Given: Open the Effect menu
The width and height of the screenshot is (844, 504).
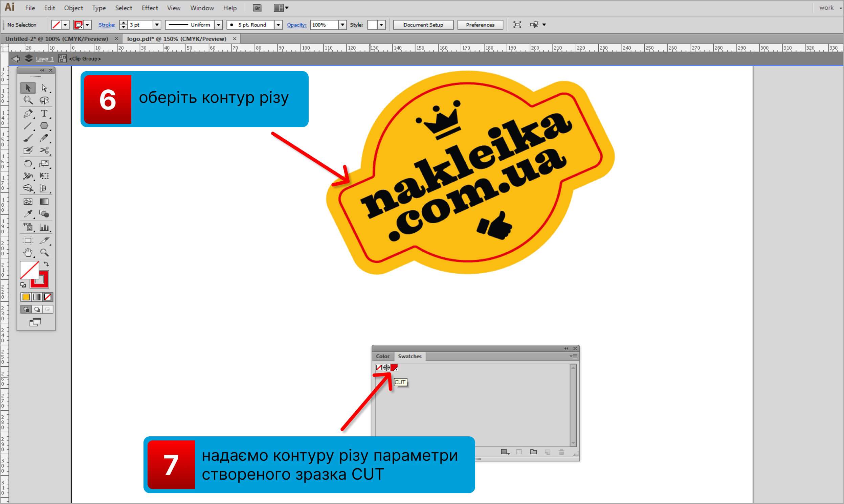Looking at the screenshot, I should (x=150, y=8).
